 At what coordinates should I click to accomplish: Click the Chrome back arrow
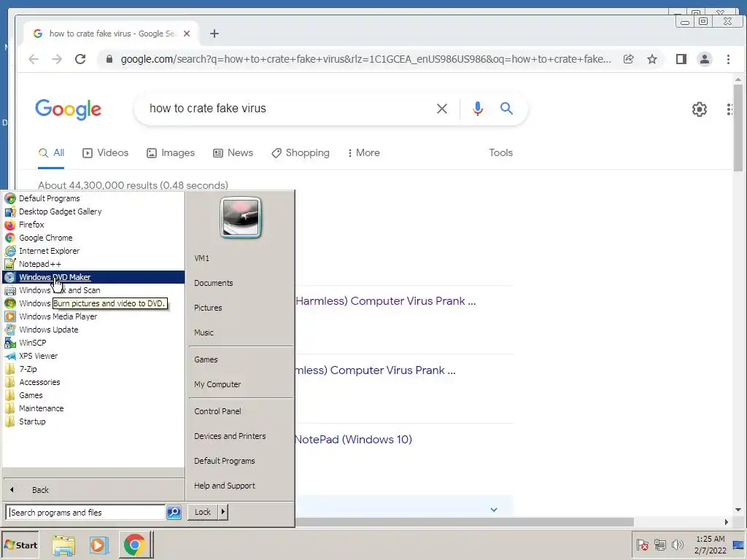pyautogui.click(x=34, y=59)
